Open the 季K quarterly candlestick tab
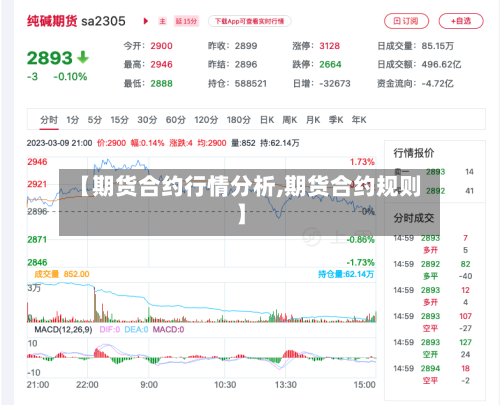Screen dimensions: 500x405 point(336,120)
